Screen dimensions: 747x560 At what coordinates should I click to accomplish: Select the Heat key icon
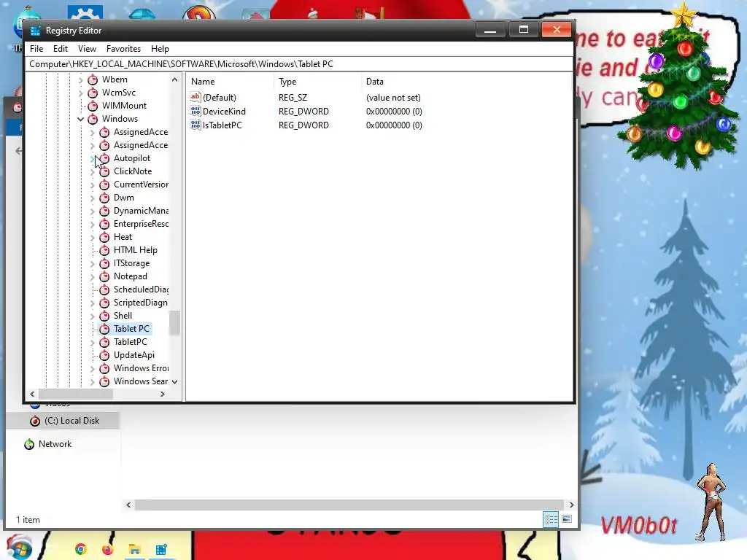tap(104, 237)
